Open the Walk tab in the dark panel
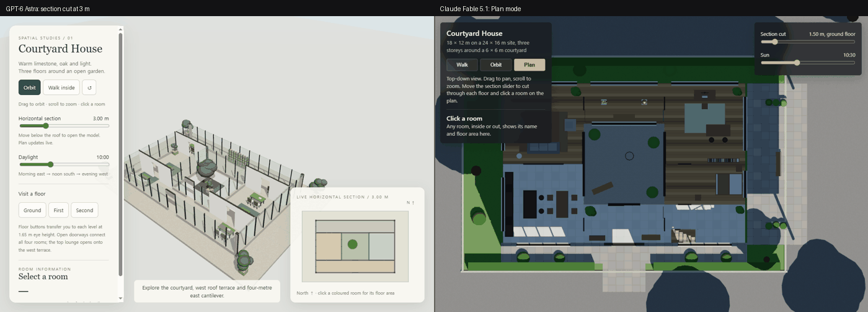868x312 pixels. click(x=462, y=65)
